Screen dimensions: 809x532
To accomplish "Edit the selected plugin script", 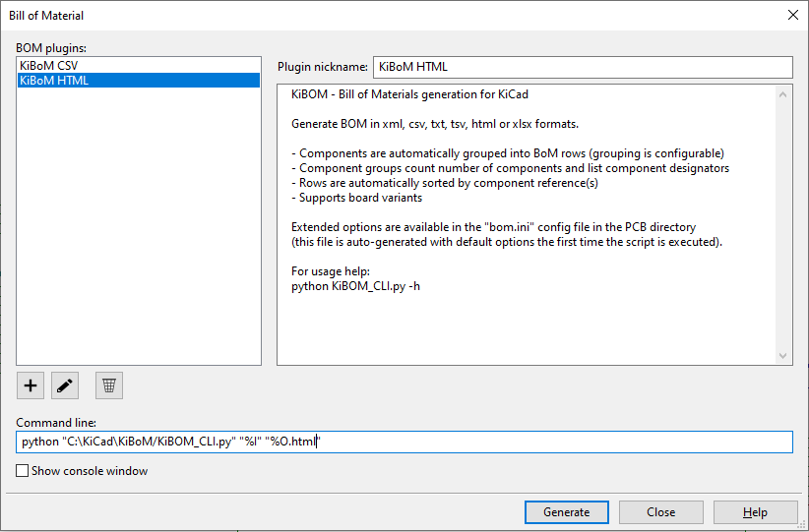I will coord(65,385).
